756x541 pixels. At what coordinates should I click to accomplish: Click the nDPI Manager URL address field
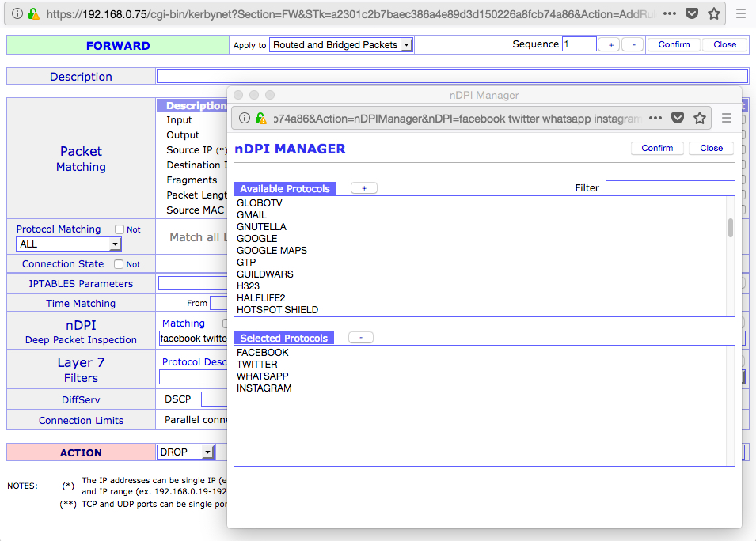pos(458,119)
